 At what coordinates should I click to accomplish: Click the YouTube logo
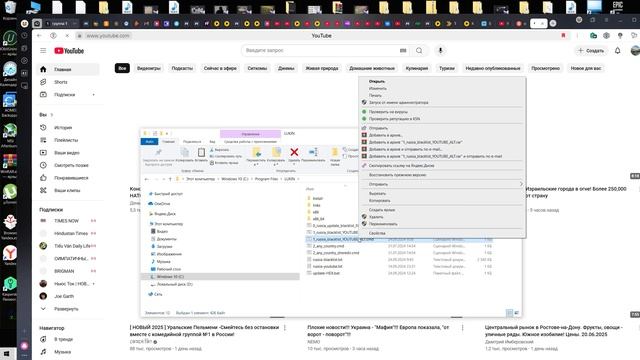coord(69,51)
